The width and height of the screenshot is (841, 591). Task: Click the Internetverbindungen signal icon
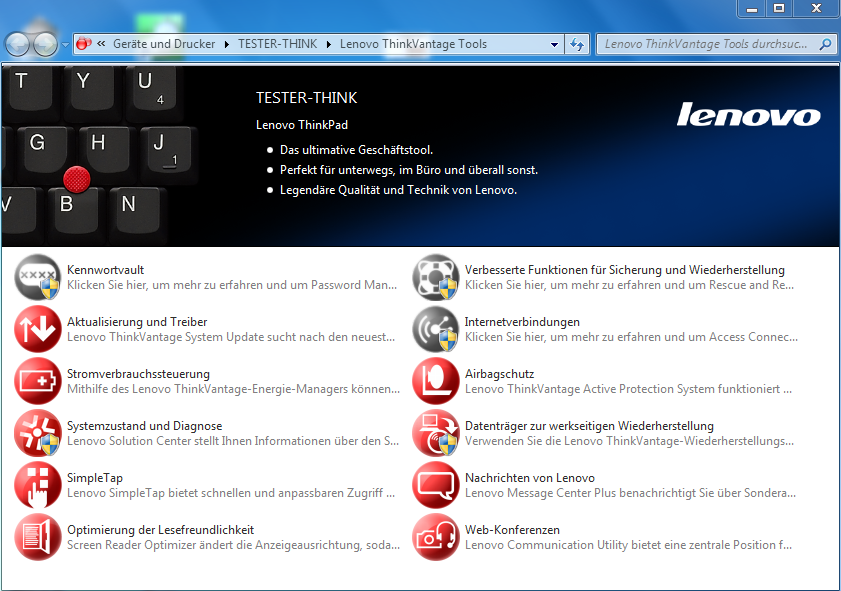(x=436, y=329)
